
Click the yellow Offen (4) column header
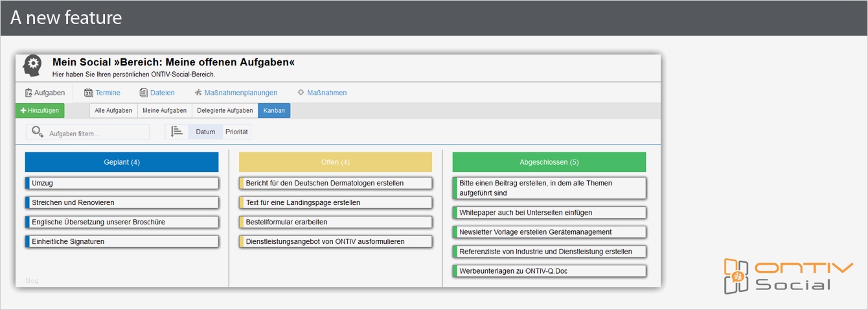click(336, 162)
